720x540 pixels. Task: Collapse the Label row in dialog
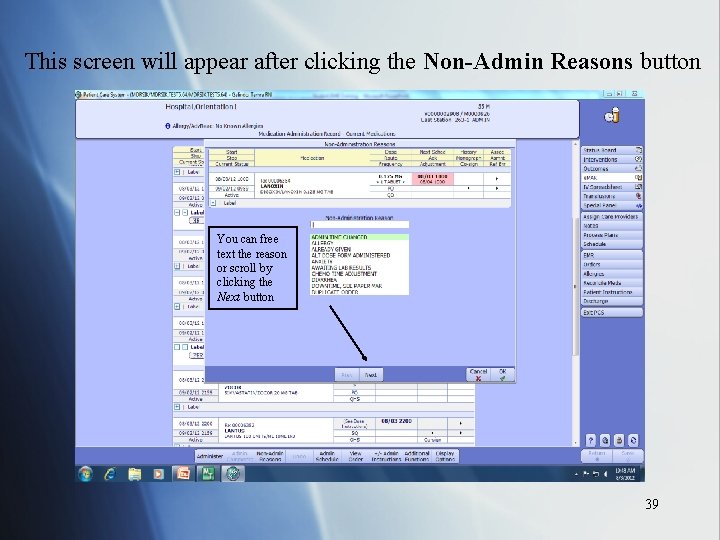pos(213,203)
